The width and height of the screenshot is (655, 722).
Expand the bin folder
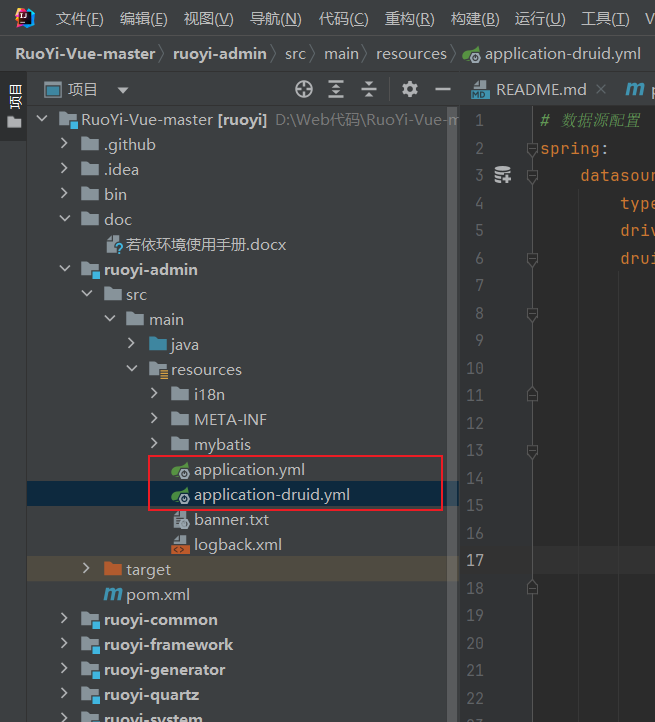pos(64,193)
